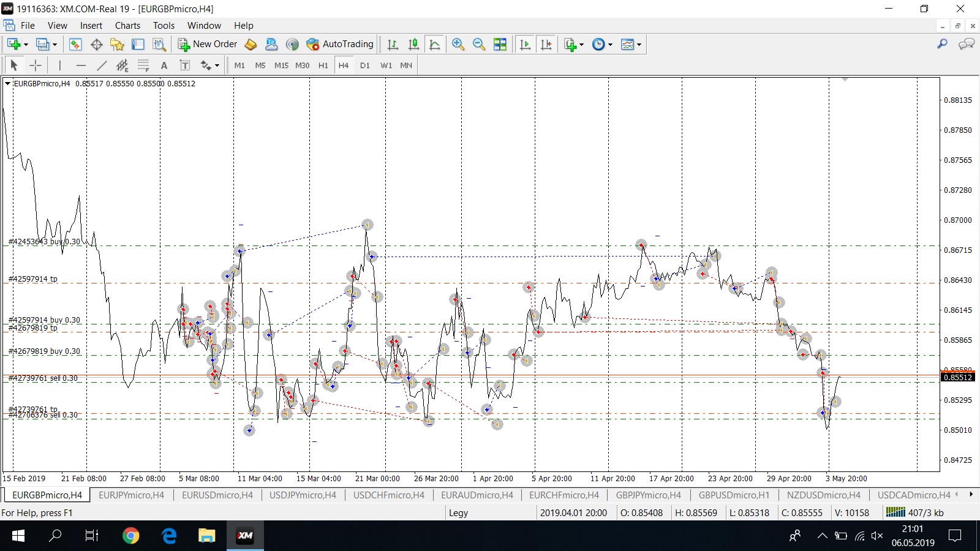Click the Arrows objects icon
The height and width of the screenshot is (551, 980).
(x=206, y=65)
